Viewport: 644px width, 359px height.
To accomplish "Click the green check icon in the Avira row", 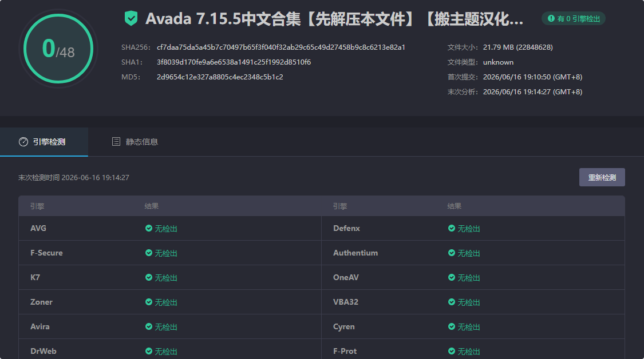I will (149, 326).
